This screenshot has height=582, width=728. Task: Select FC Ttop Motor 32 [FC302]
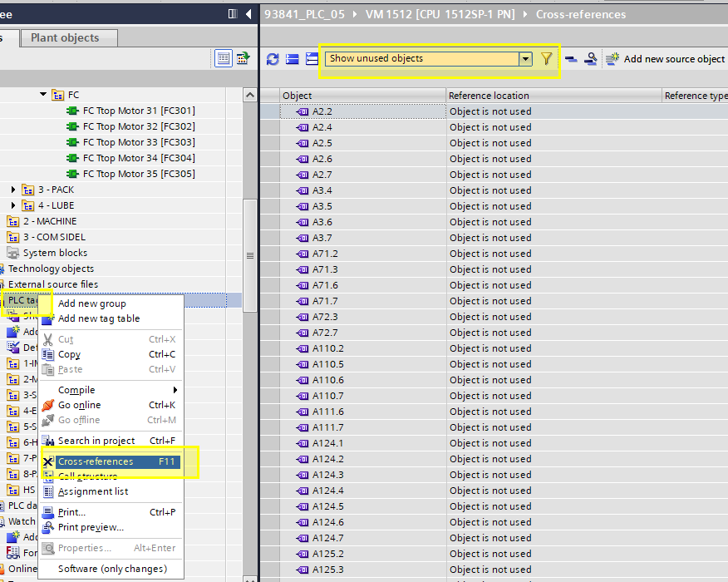click(139, 126)
